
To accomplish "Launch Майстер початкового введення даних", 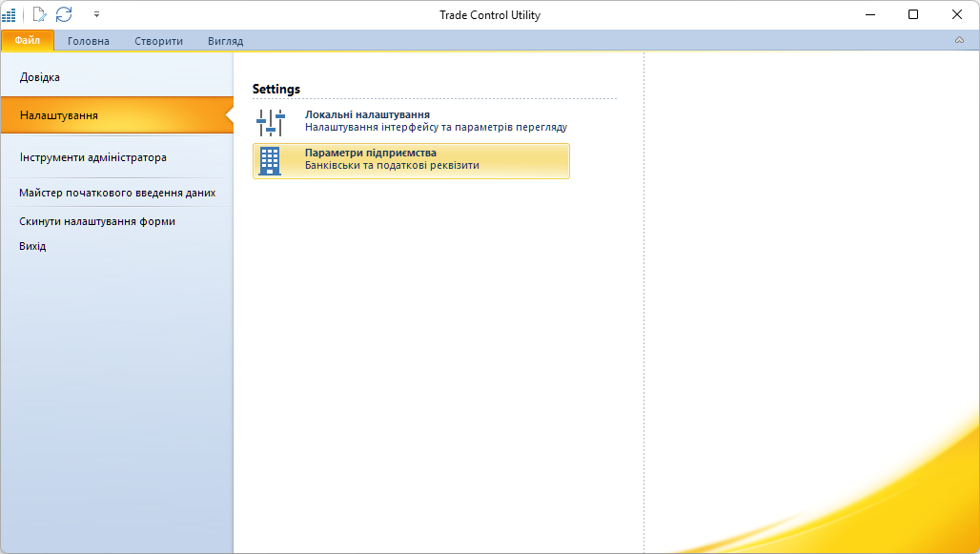I will [x=117, y=193].
